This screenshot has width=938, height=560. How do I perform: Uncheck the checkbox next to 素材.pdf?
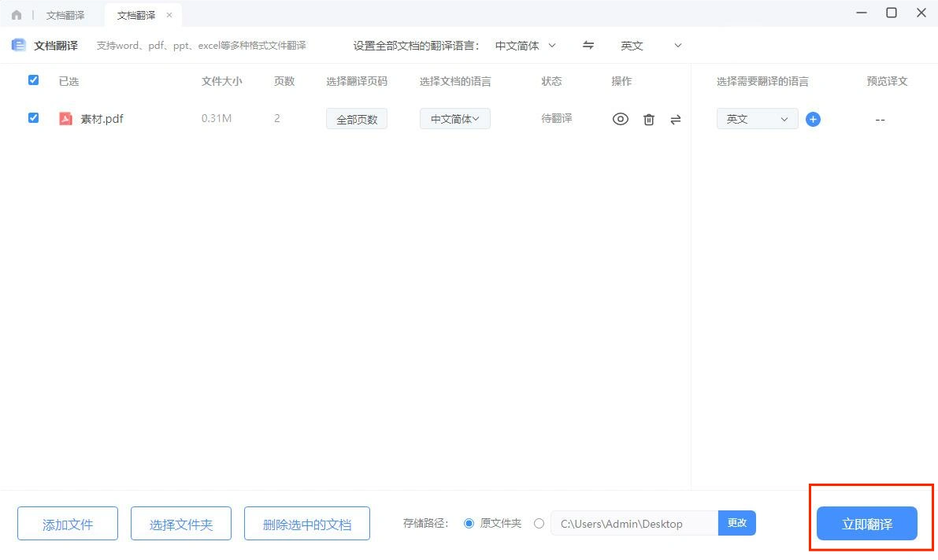pos(32,117)
